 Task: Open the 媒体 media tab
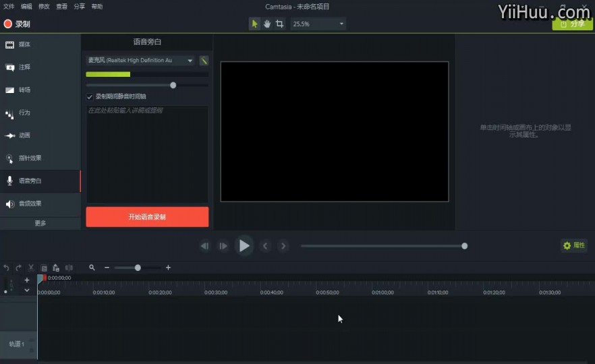pyautogui.click(x=40, y=44)
